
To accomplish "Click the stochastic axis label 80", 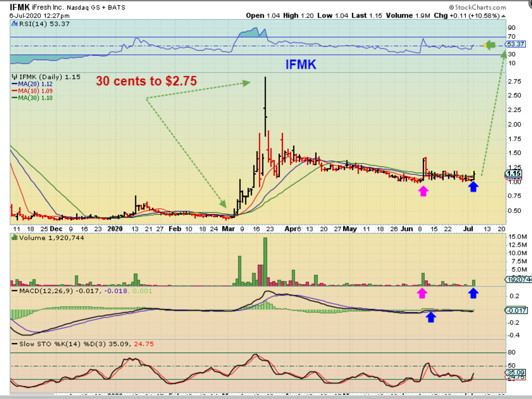I will pos(512,352).
